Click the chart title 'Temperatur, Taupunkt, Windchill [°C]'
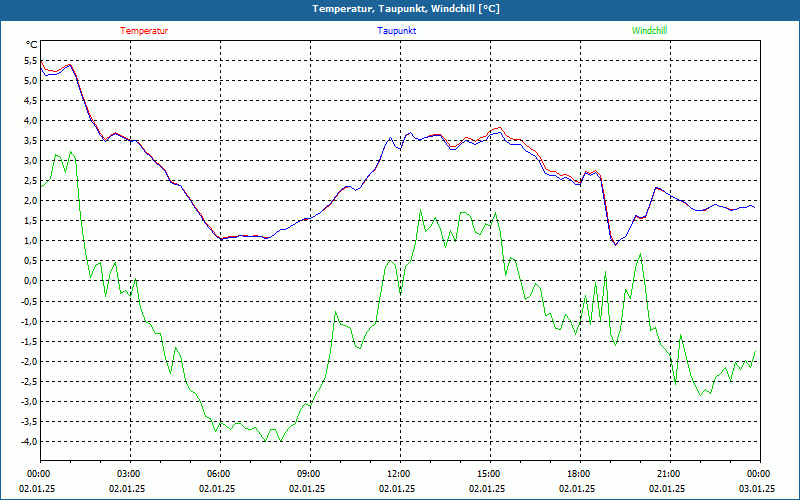 pos(406,9)
